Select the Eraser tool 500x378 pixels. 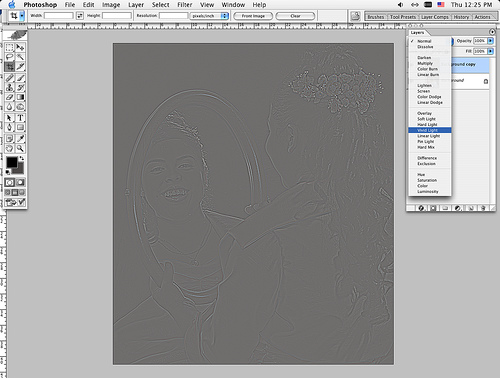pyautogui.click(x=10, y=97)
